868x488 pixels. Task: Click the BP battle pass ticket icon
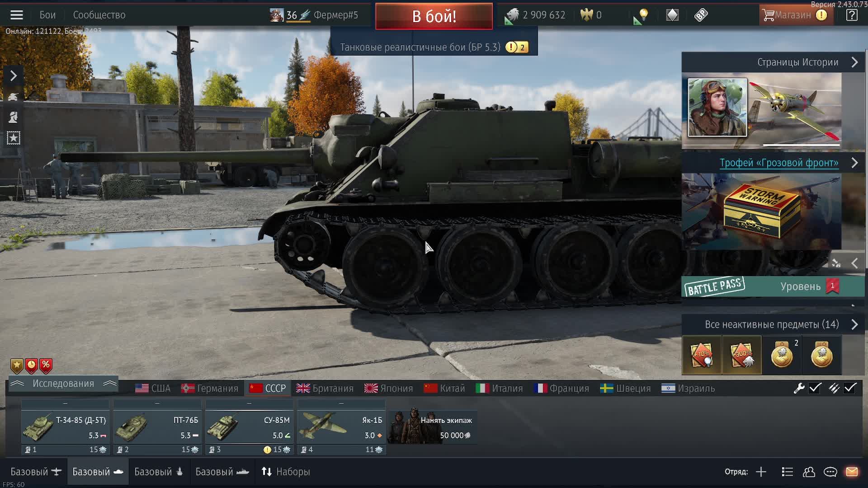[x=701, y=15]
